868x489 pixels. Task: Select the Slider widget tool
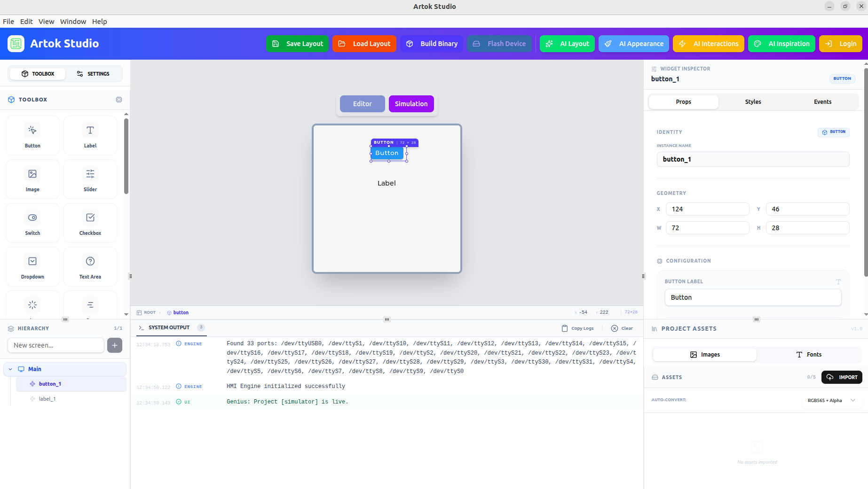click(x=90, y=179)
